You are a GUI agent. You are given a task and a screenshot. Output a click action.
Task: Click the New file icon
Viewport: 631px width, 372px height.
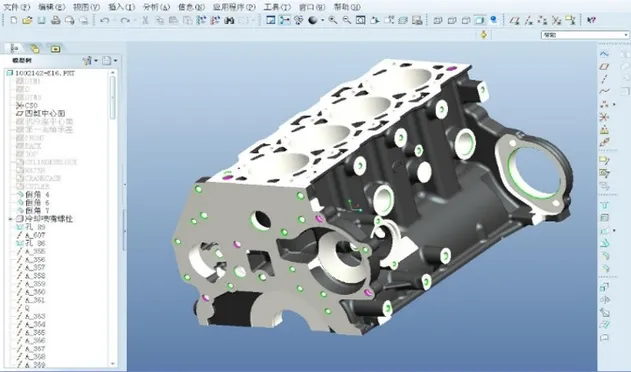[x=14, y=20]
